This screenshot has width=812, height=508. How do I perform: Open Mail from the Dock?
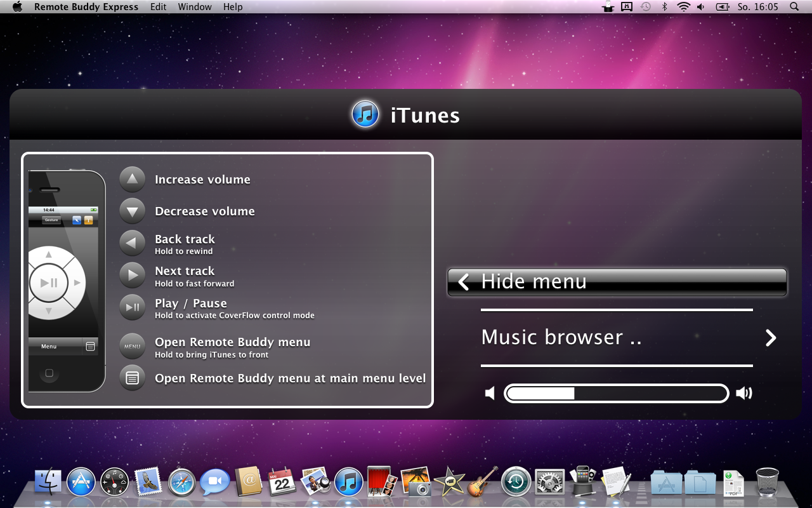click(x=148, y=481)
